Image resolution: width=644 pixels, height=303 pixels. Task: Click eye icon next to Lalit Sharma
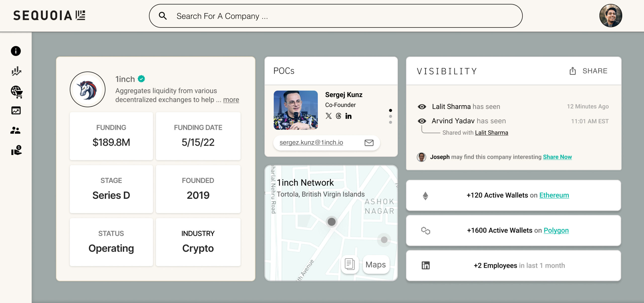tap(422, 107)
